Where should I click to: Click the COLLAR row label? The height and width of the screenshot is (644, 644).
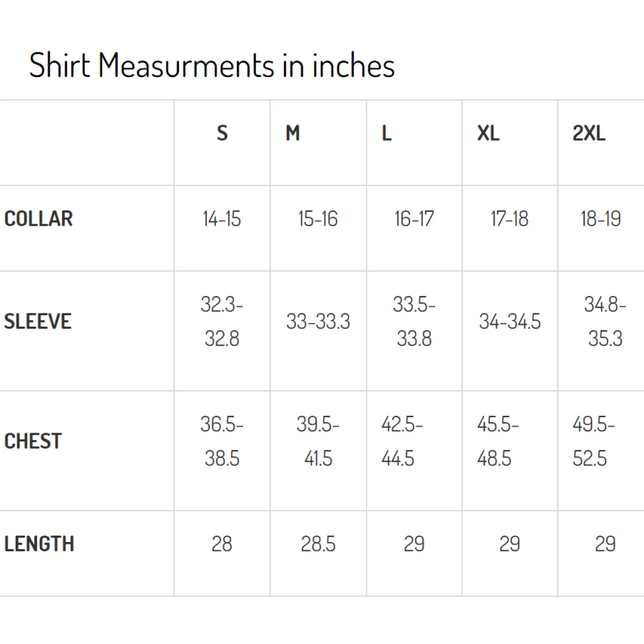[x=39, y=218]
